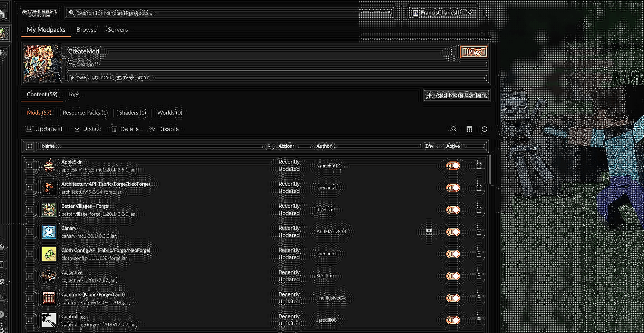Viewport: 644px width, 333px height.
Task: Open the Browse tab
Action: [x=87, y=30]
